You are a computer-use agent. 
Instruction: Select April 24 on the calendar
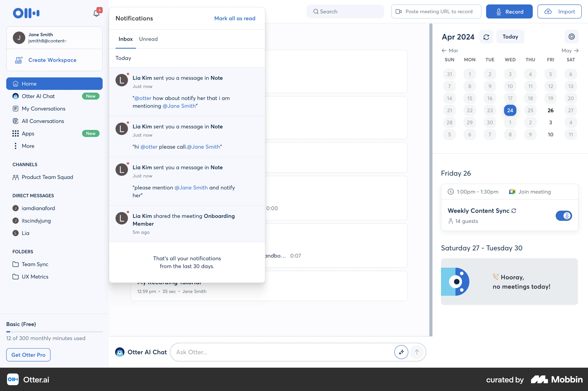click(x=510, y=110)
